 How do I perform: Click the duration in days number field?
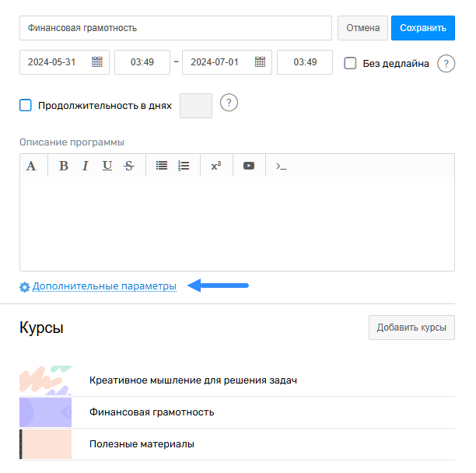click(x=196, y=106)
